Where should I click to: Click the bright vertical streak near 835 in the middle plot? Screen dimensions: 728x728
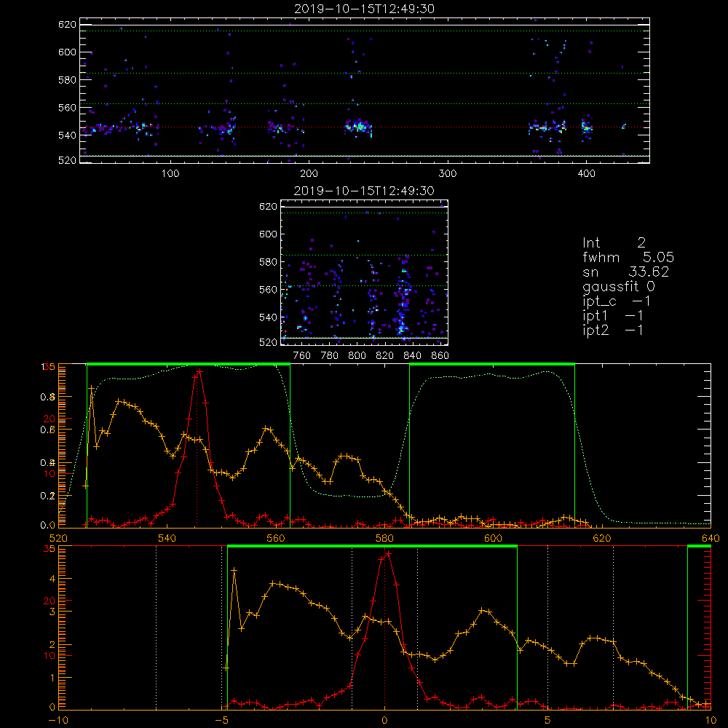403,297
